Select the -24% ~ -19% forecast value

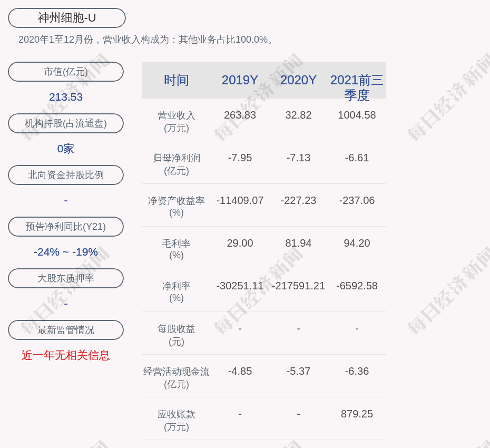(x=66, y=252)
